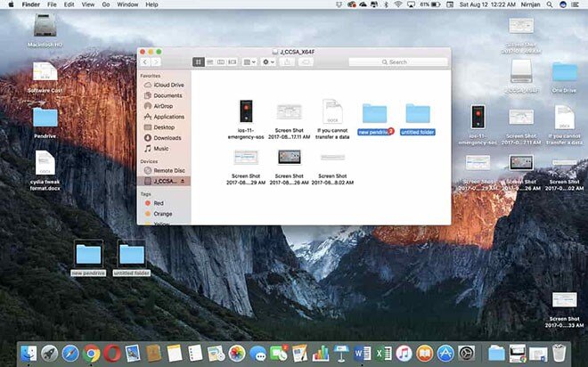This screenshot has height=367, width=588.
Task: Open iTunes from the Dock
Action: click(x=404, y=353)
